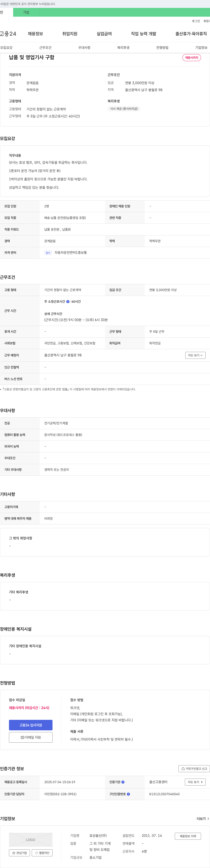Click the certification number K131212507040040
The width and height of the screenshot is (210, 868).
coord(164,794)
